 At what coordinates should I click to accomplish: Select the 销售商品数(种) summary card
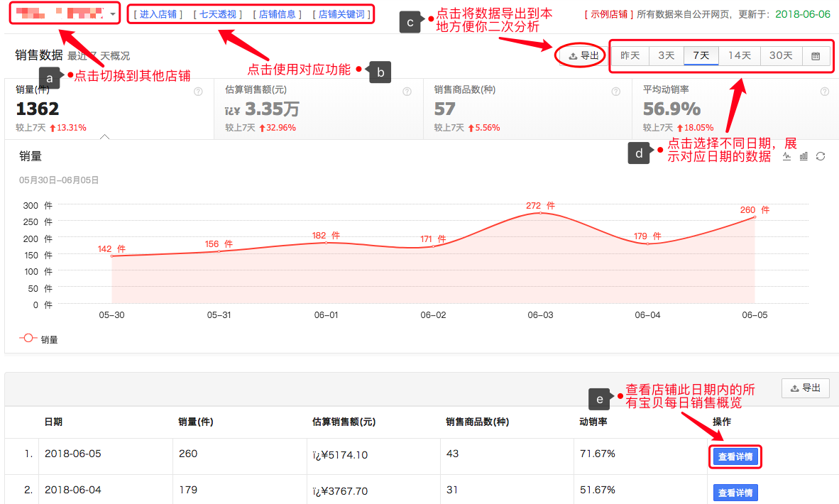(x=527, y=109)
